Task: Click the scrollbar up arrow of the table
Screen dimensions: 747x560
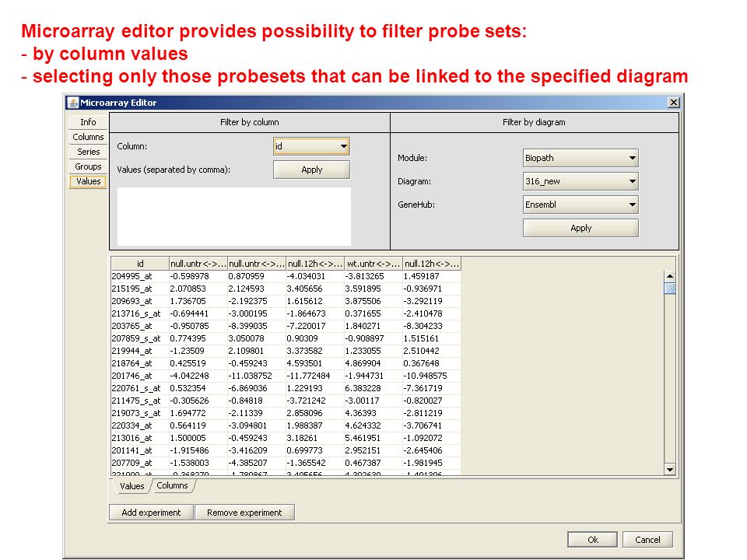Action: click(670, 276)
